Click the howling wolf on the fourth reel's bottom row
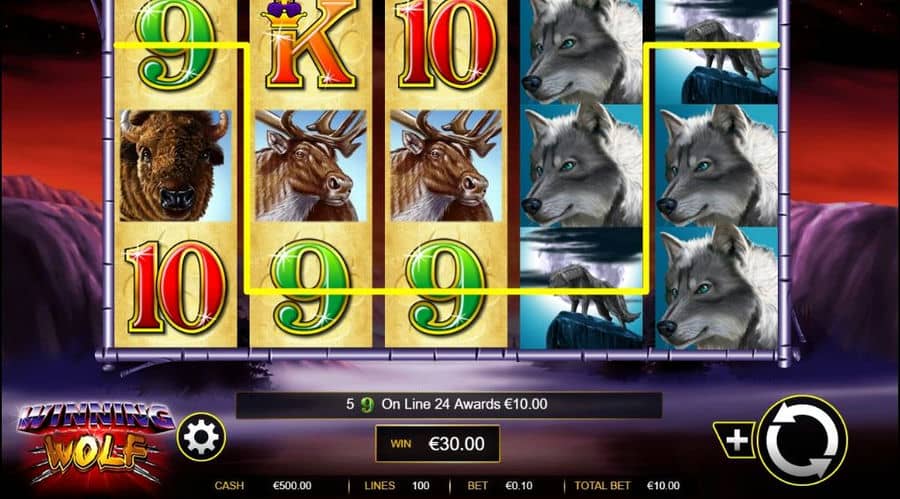Viewport: 900px width, 499px height. [581, 288]
